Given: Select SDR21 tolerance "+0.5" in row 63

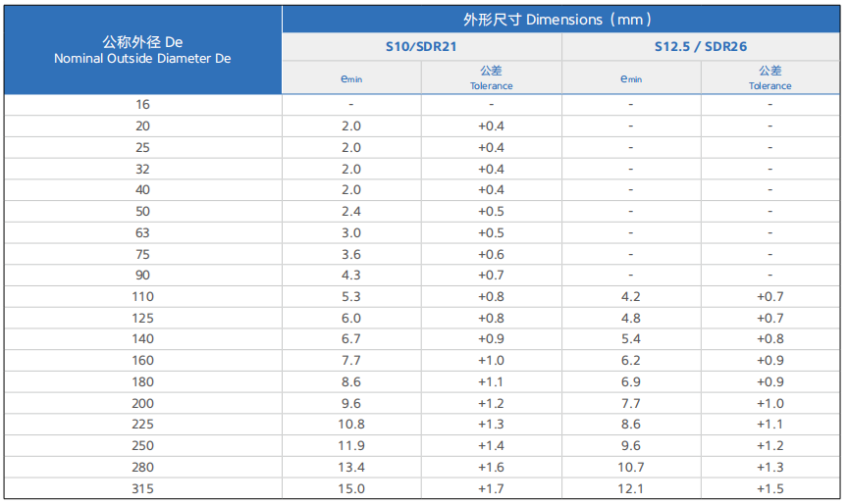Looking at the screenshot, I should 491,233.
